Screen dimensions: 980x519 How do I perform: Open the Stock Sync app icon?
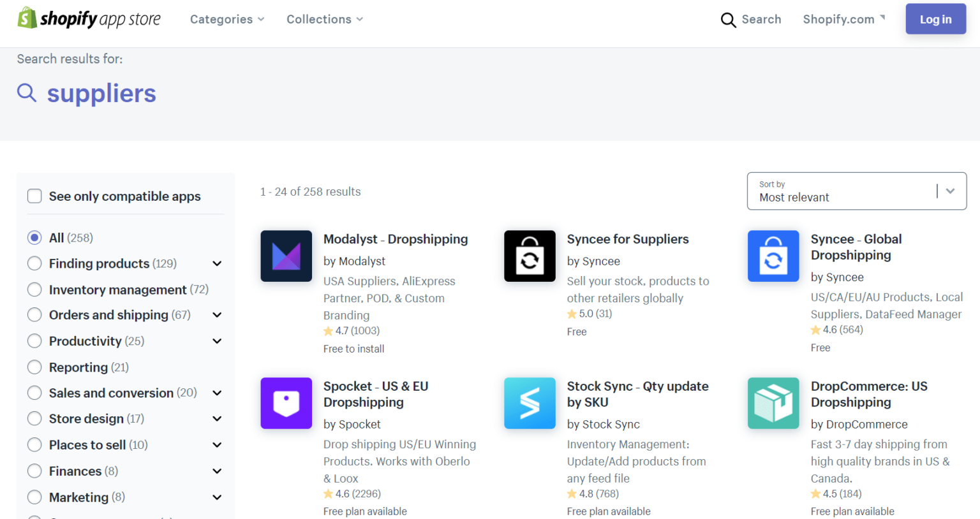click(x=530, y=403)
